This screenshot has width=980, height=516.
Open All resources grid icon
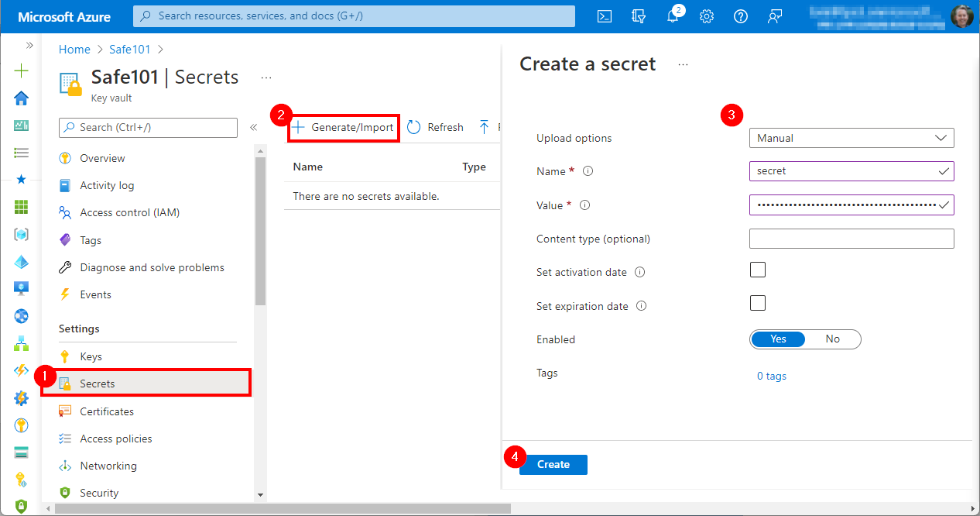[x=21, y=207]
